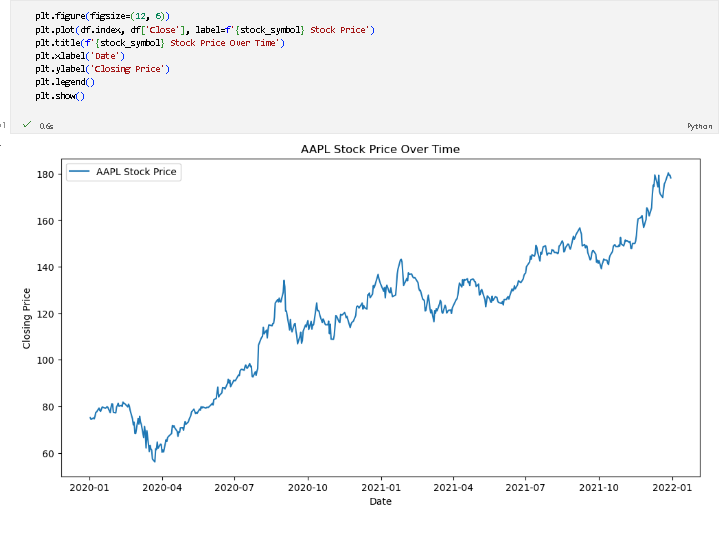Click the 2020-10 x-axis tick label
719x534 pixels.
(x=308, y=488)
